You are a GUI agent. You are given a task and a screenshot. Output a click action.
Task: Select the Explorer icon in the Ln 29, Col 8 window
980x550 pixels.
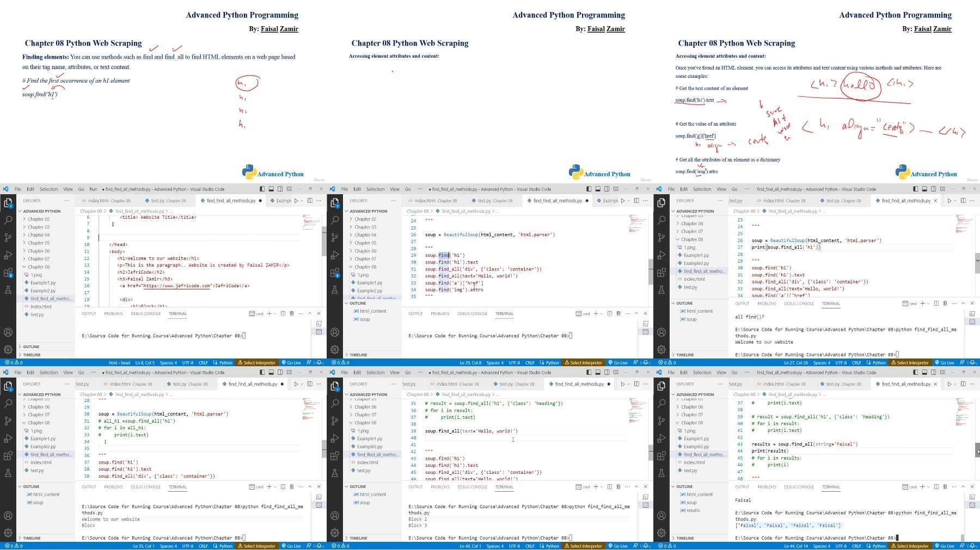coord(335,203)
